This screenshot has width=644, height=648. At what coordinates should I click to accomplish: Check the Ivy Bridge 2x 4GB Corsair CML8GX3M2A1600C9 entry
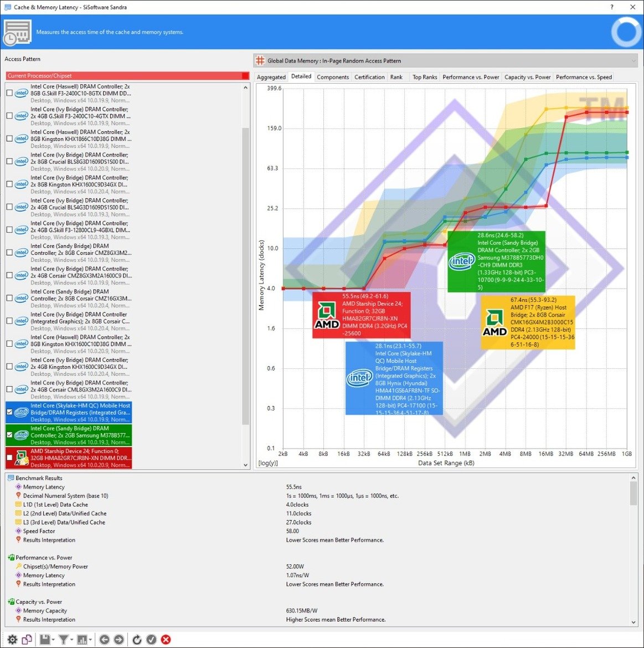(9, 389)
